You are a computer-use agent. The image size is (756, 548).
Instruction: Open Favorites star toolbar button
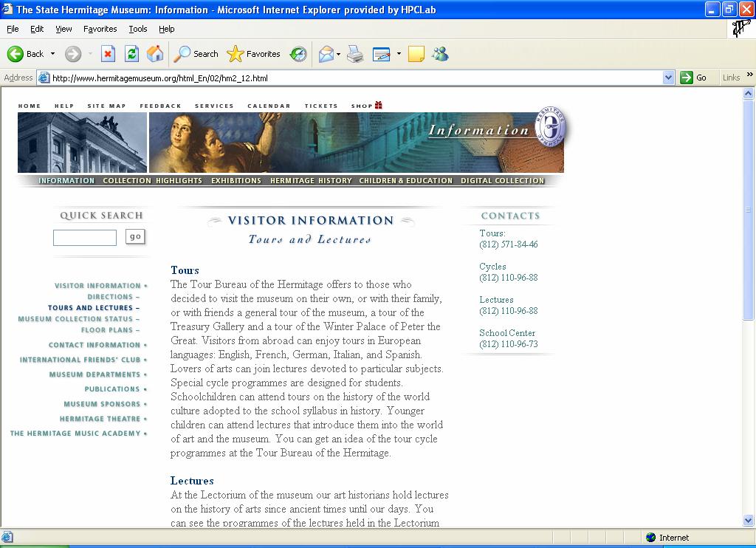pos(254,54)
